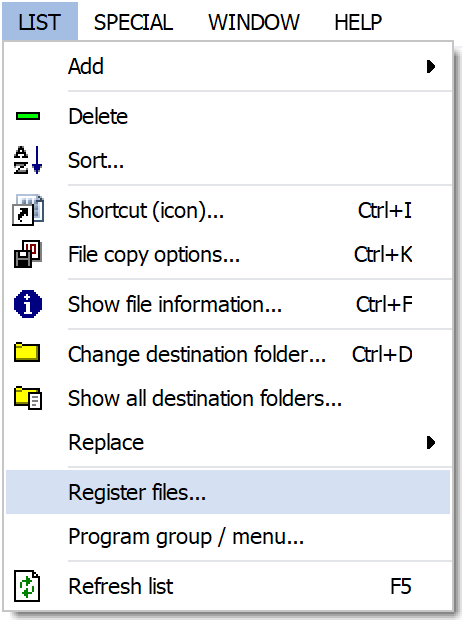
Task: Open the HELP menu
Action: (358, 22)
